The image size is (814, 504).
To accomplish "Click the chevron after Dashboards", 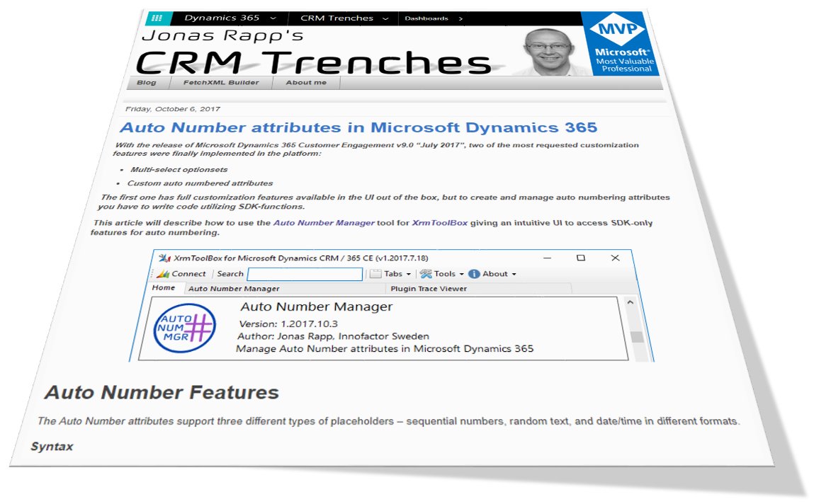I will point(460,18).
